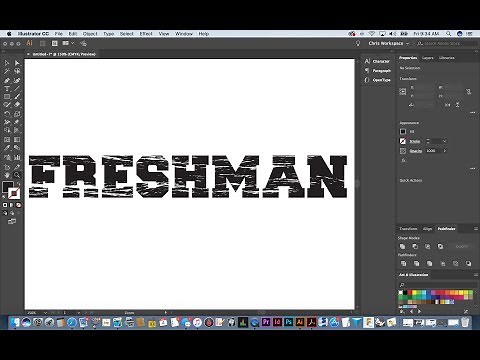Activate the Type tool
Screen dimensions: 480x360
[x=7, y=89]
